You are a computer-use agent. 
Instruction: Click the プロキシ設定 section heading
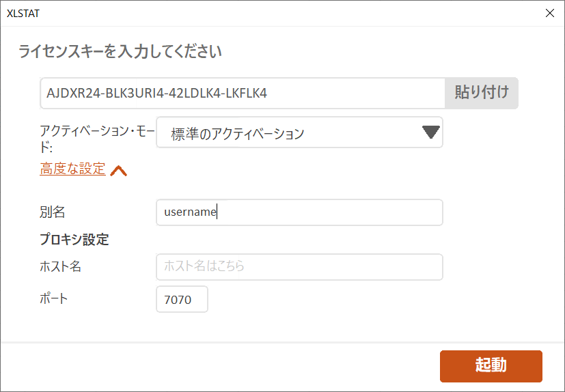(x=74, y=240)
